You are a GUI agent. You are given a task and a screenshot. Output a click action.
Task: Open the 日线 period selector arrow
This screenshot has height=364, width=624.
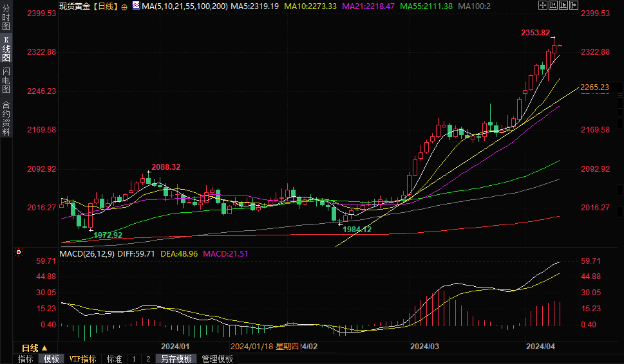click(44, 348)
